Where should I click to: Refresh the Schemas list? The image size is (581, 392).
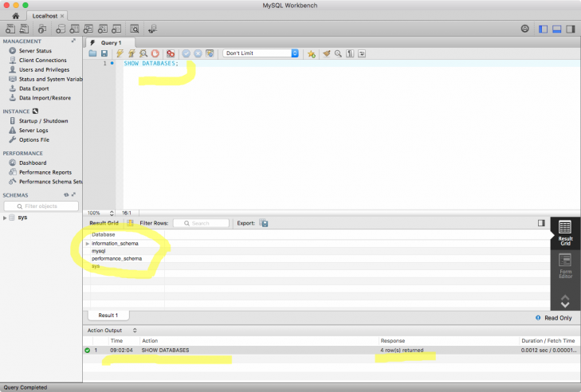(66, 194)
